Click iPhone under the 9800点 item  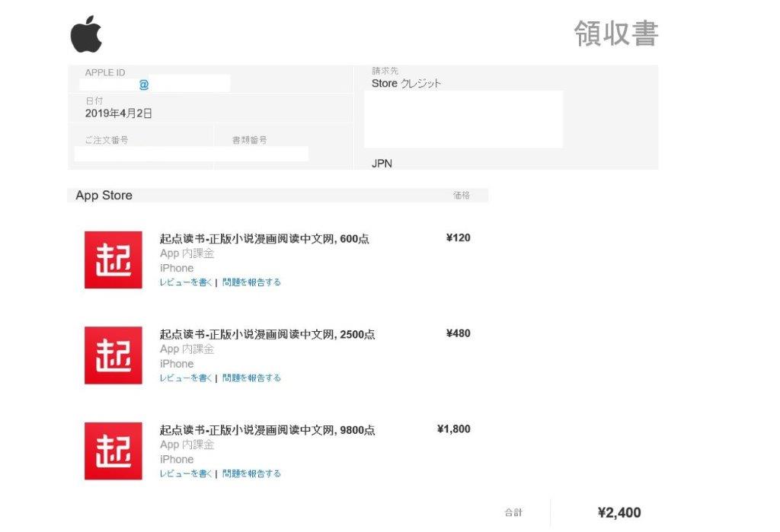click(177, 460)
